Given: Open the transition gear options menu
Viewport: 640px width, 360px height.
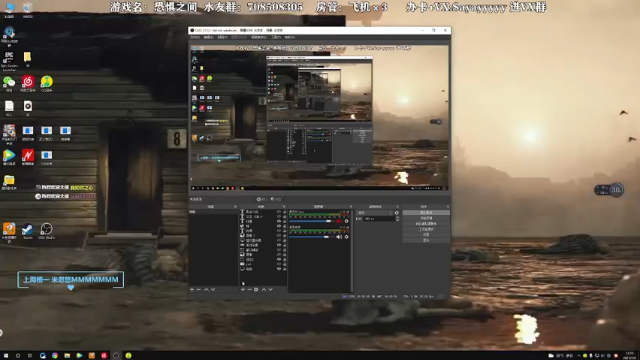Looking at the screenshot, I should tap(396, 213).
